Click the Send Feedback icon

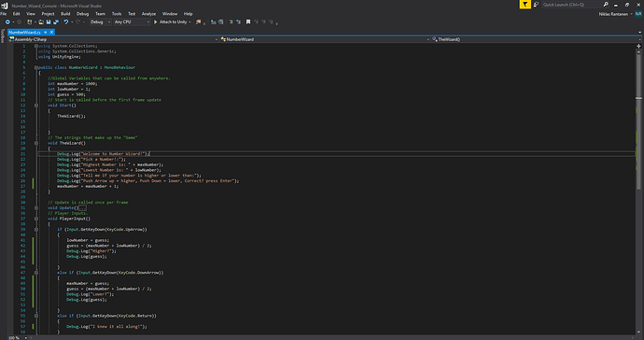click(x=536, y=5)
